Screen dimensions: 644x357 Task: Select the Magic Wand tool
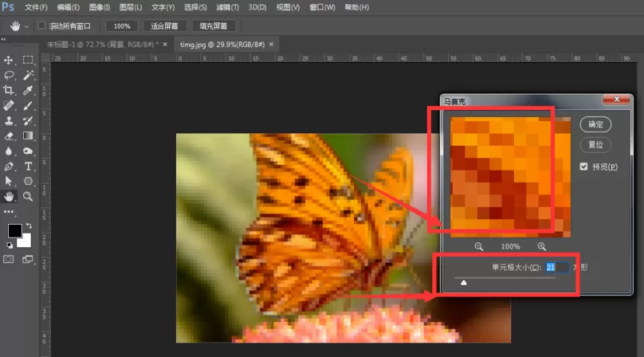28,75
